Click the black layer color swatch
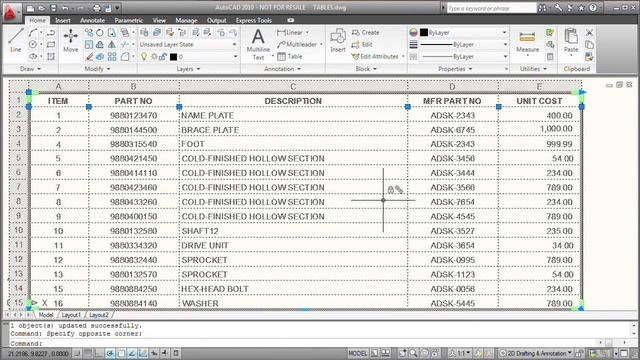640x360 pixels. tap(173, 57)
